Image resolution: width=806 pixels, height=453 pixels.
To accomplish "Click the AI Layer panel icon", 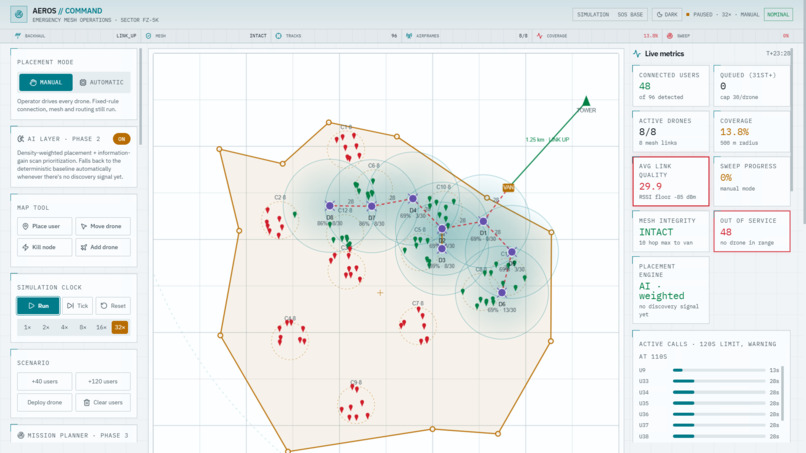I will click(x=21, y=139).
